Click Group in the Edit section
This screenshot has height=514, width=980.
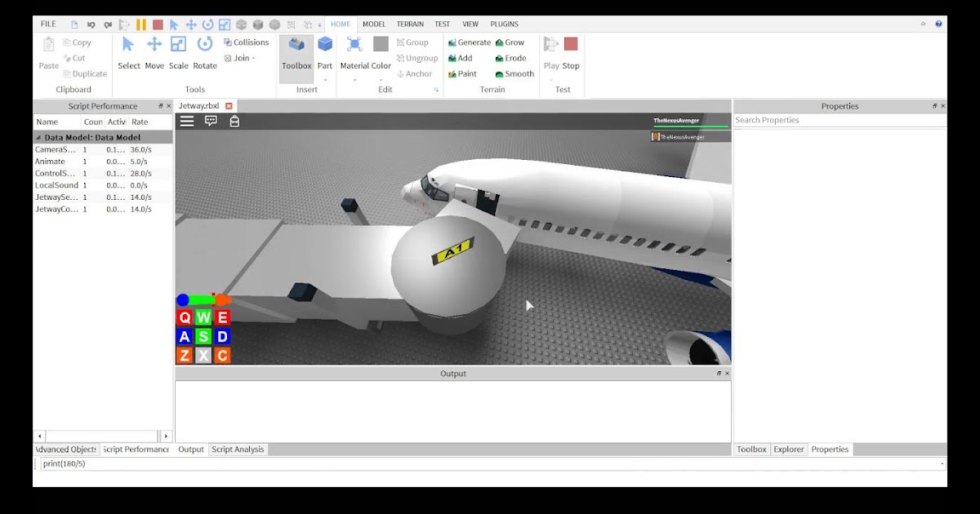pyautogui.click(x=412, y=42)
